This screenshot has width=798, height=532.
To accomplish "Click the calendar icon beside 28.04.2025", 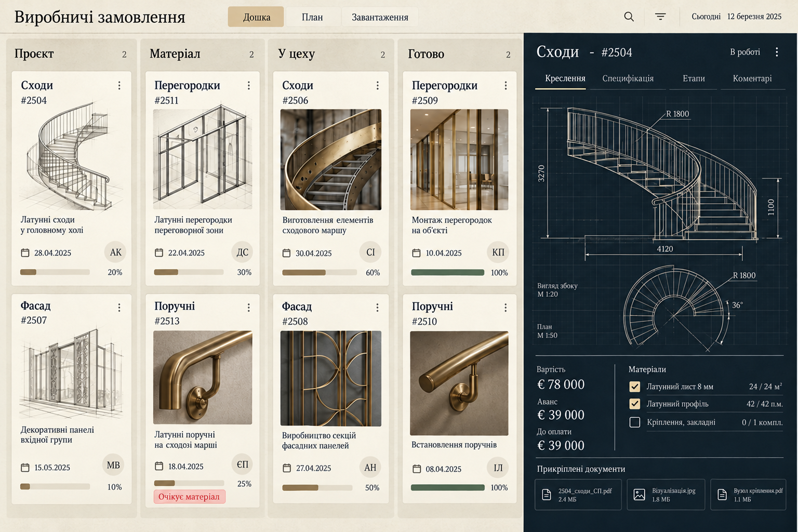I will click(x=25, y=253).
